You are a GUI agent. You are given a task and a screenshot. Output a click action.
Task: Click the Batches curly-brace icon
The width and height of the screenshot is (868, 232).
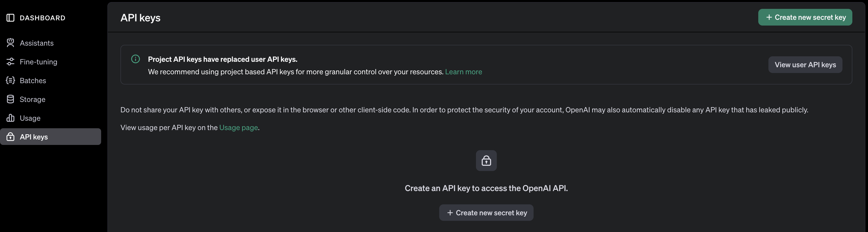[x=10, y=80]
